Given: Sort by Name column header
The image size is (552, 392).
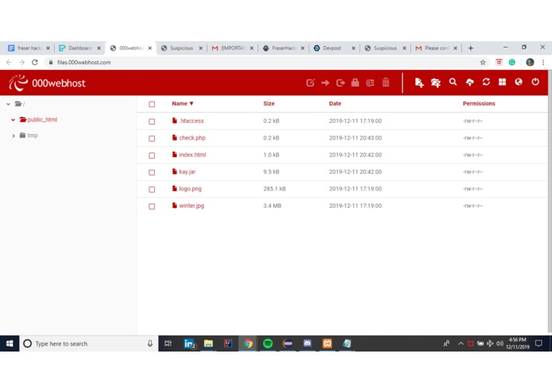Looking at the screenshot, I should 183,103.
